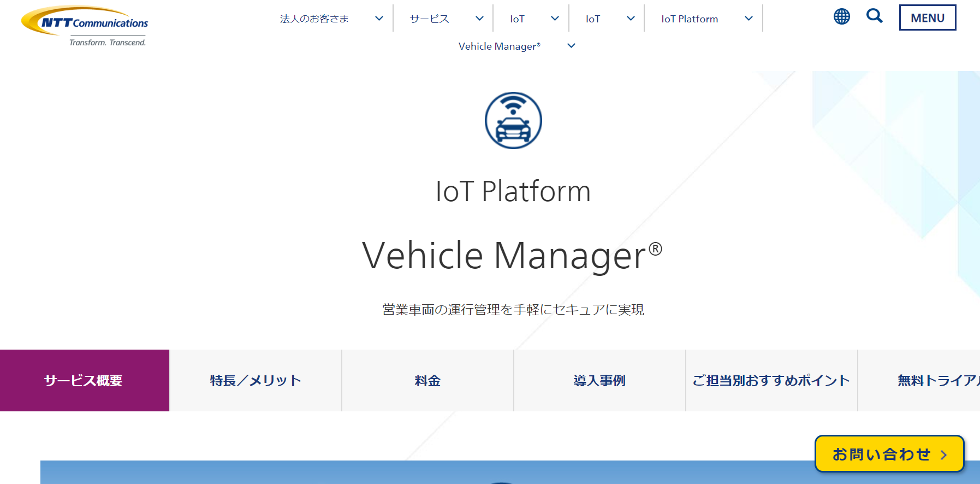
Task: Expand the chevron beside the first IoT breadcrumb
Action: coord(555,19)
